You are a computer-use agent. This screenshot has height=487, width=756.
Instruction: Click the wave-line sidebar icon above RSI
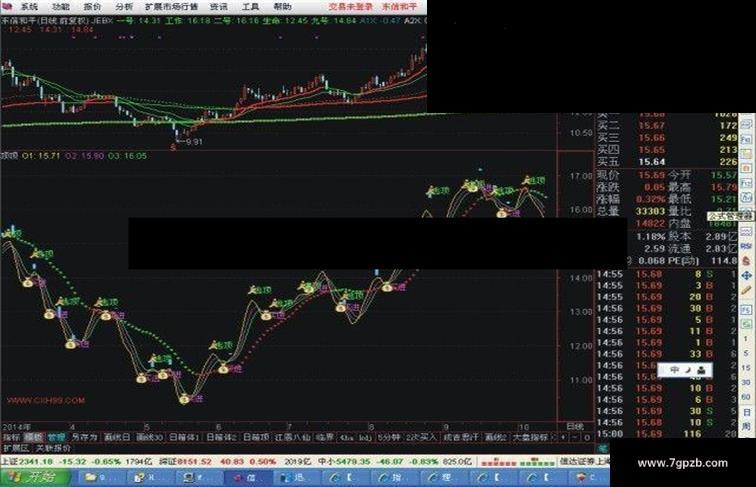746,231
